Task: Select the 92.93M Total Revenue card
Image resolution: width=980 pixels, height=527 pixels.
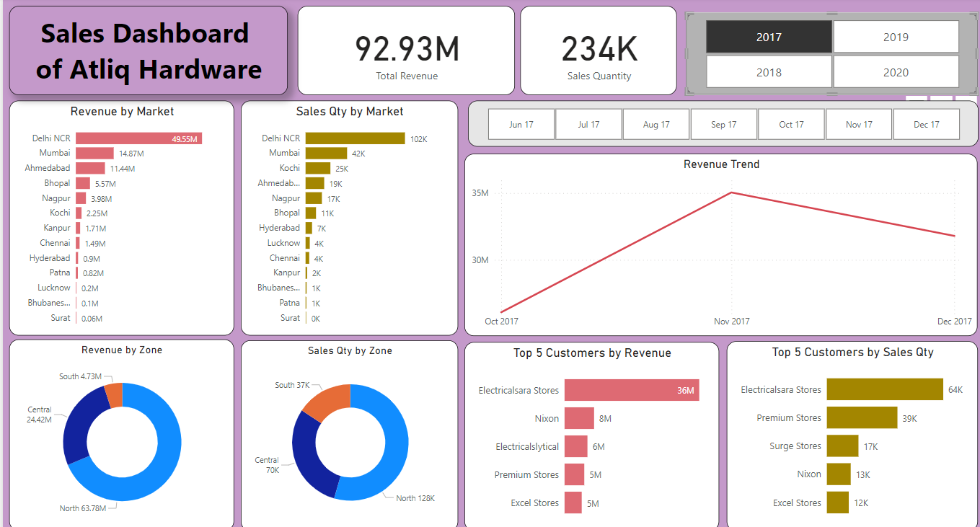Action: pyautogui.click(x=406, y=50)
